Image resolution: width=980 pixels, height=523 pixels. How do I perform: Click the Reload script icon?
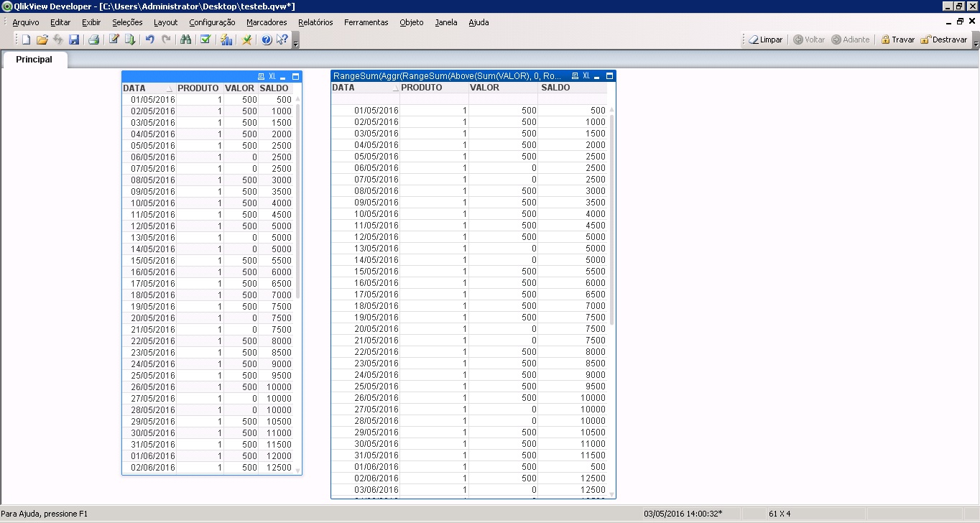point(129,40)
